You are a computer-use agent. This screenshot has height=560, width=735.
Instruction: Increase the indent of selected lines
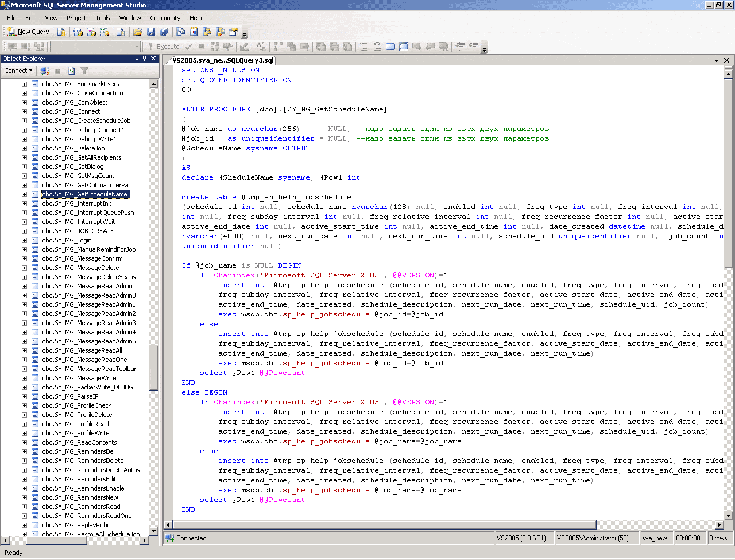[473, 47]
